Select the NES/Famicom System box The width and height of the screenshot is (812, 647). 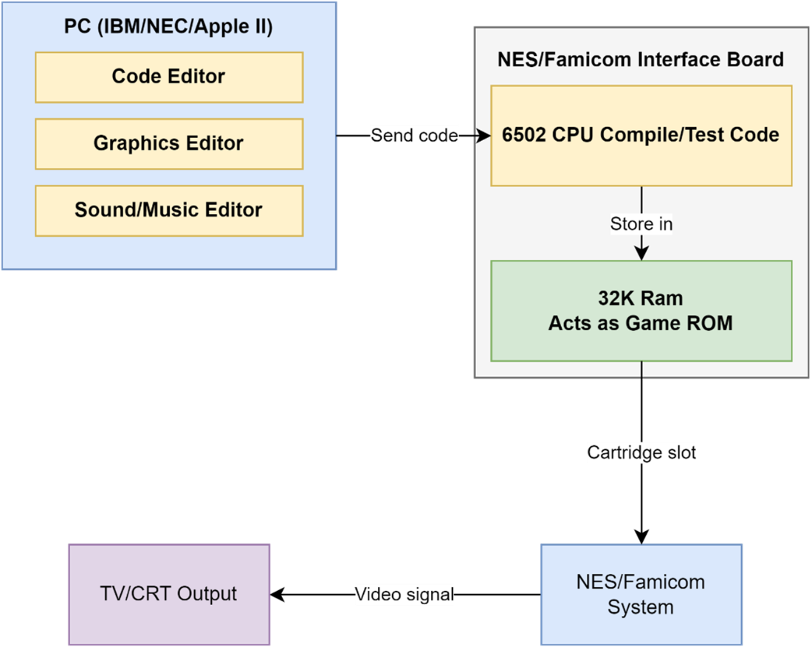coord(641,595)
